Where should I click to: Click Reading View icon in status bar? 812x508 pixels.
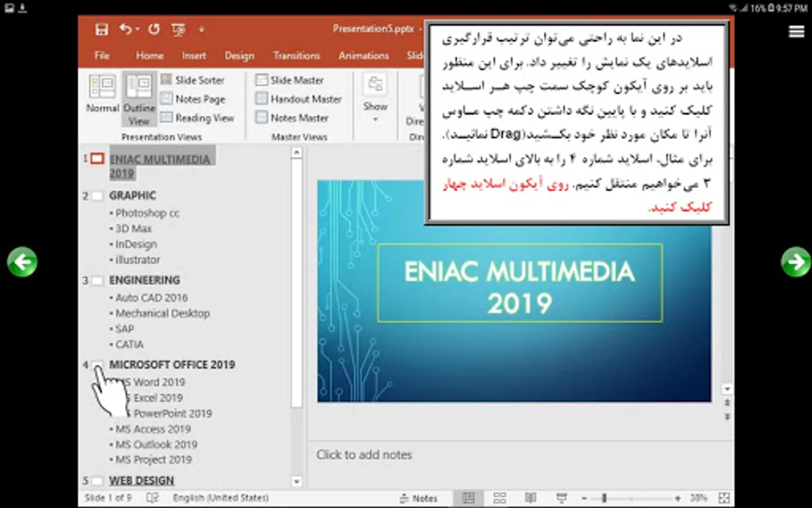click(x=531, y=498)
